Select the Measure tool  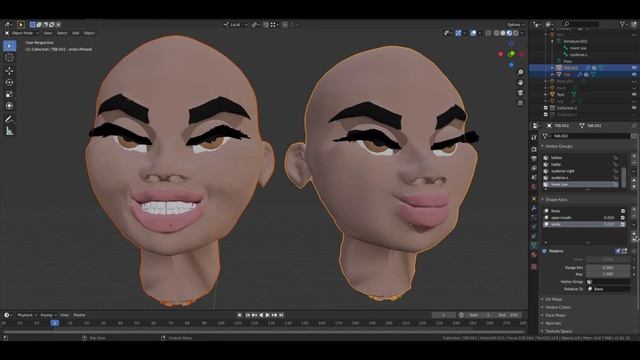[x=9, y=131]
